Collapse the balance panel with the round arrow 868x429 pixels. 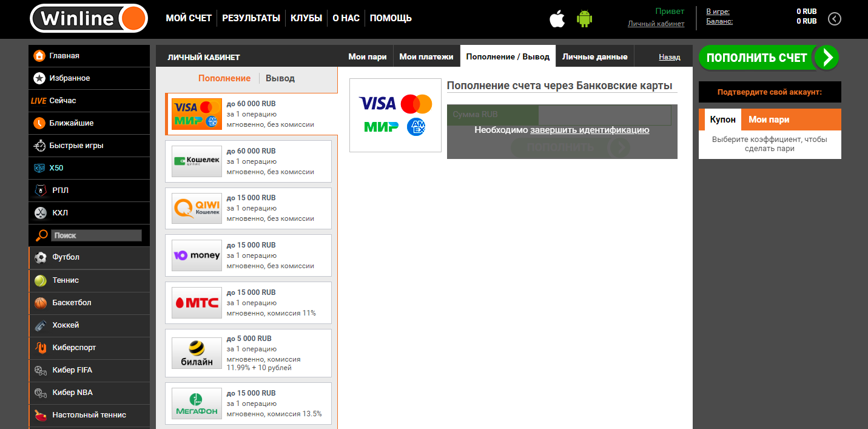point(835,19)
